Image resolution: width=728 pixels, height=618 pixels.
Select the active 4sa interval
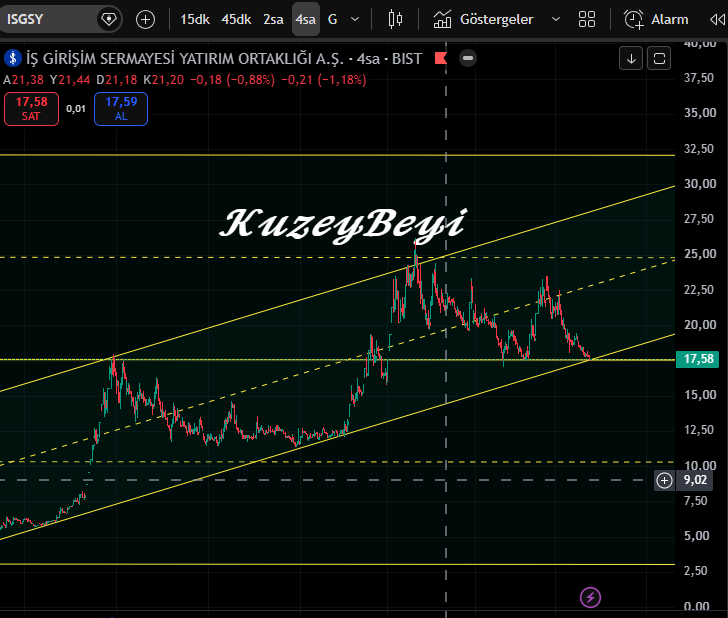(306, 20)
